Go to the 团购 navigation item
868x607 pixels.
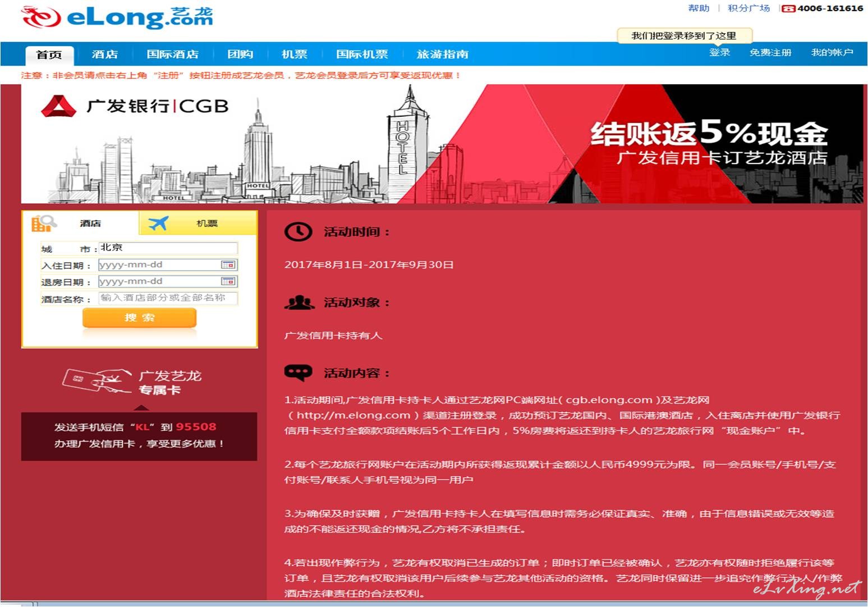pyautogui.click(x=240, y=54)
